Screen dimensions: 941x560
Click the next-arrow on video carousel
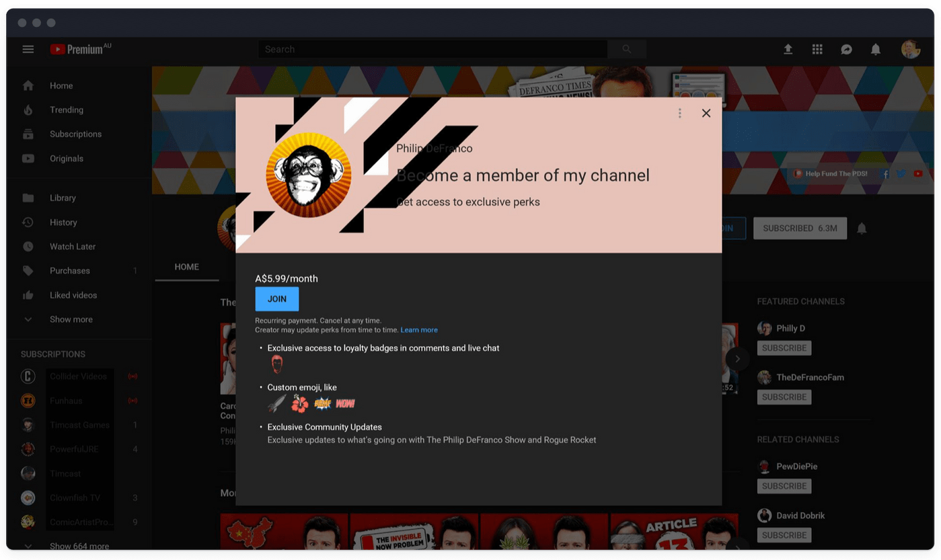coord(737,358)
